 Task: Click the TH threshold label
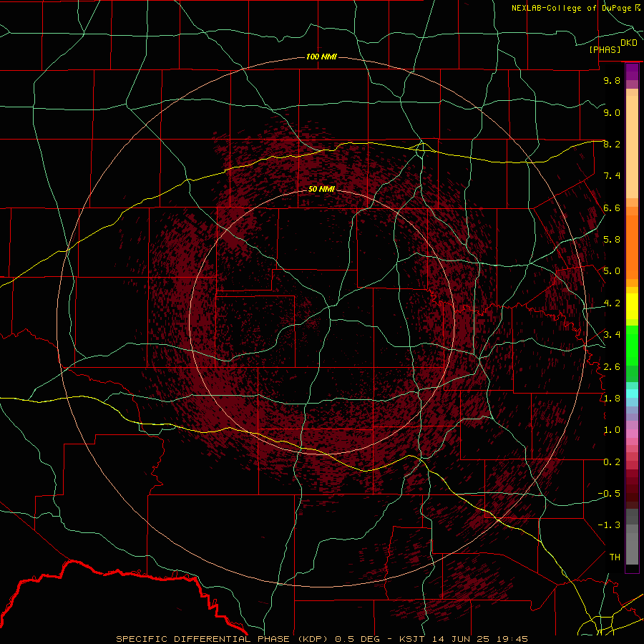[x=615, y=557]
